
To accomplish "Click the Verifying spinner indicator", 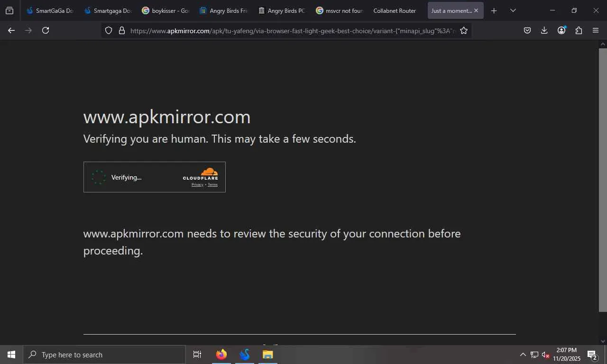I will [x=99, y=177].
